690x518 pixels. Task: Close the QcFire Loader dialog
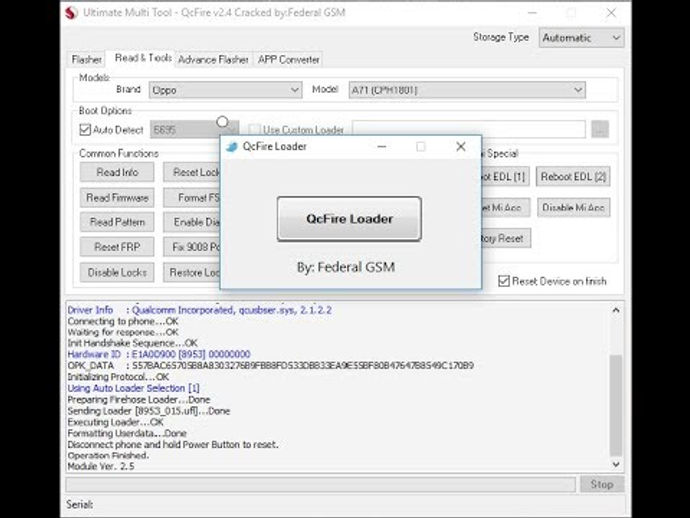click(461, 147)
